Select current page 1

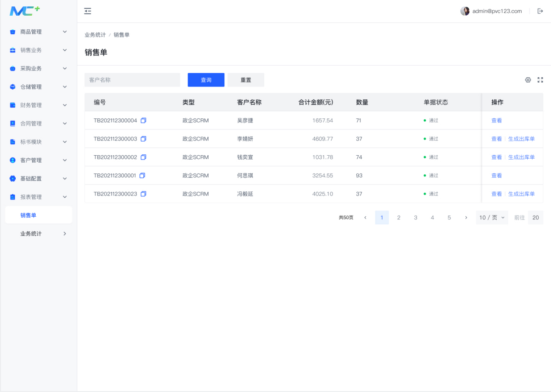pos(382,218)
